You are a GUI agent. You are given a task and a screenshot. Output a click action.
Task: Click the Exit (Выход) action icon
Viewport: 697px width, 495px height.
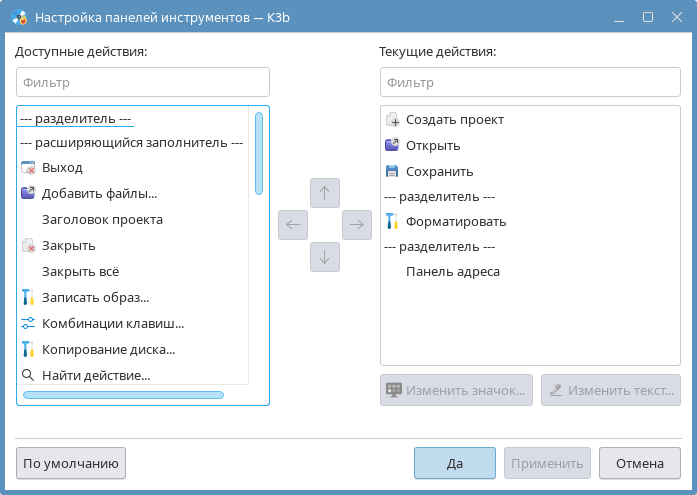pos(28,167)
